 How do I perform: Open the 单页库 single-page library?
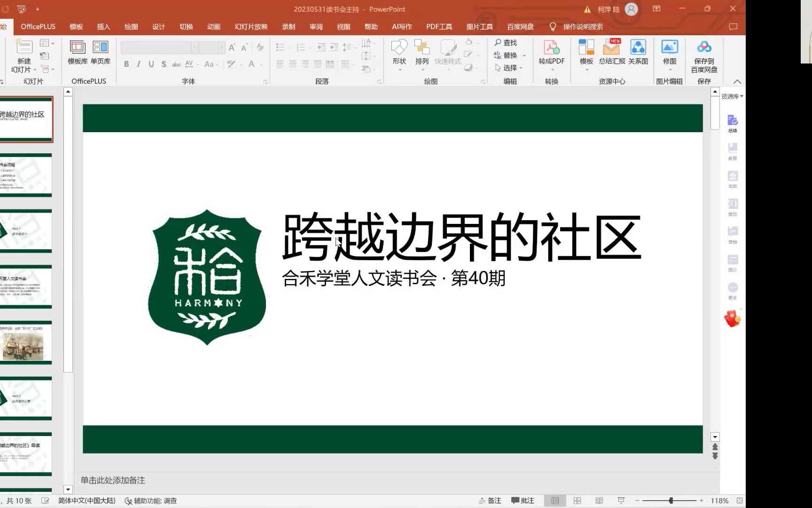pos(101,52)
